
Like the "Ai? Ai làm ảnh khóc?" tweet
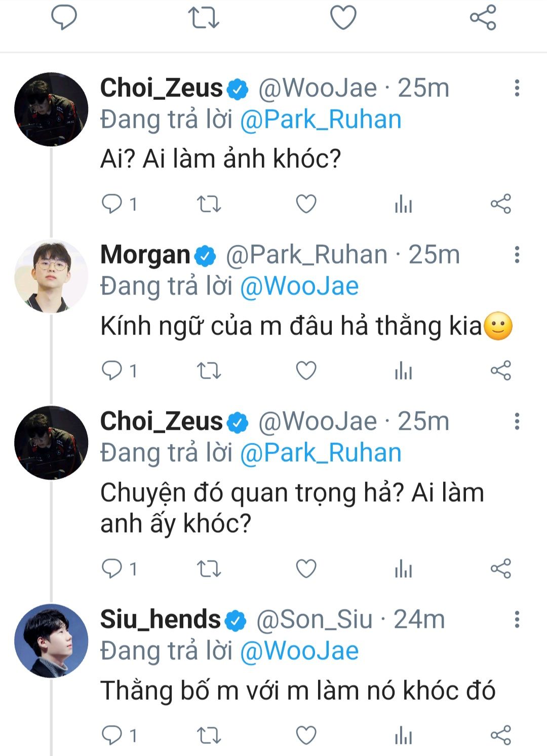click(x=306, y=204)
